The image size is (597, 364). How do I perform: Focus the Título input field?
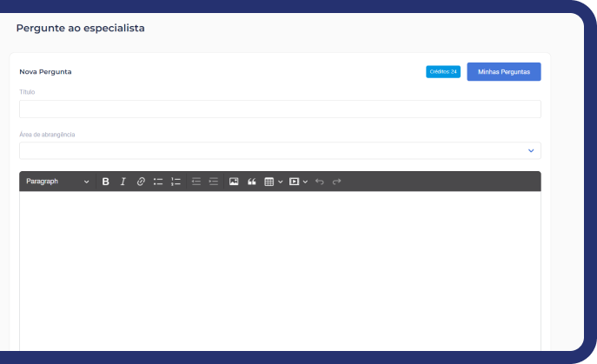[280, 109]
